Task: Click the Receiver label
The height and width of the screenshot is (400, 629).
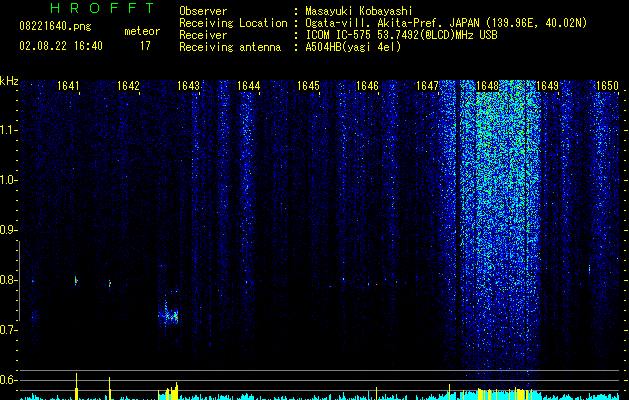Action: 203,35
